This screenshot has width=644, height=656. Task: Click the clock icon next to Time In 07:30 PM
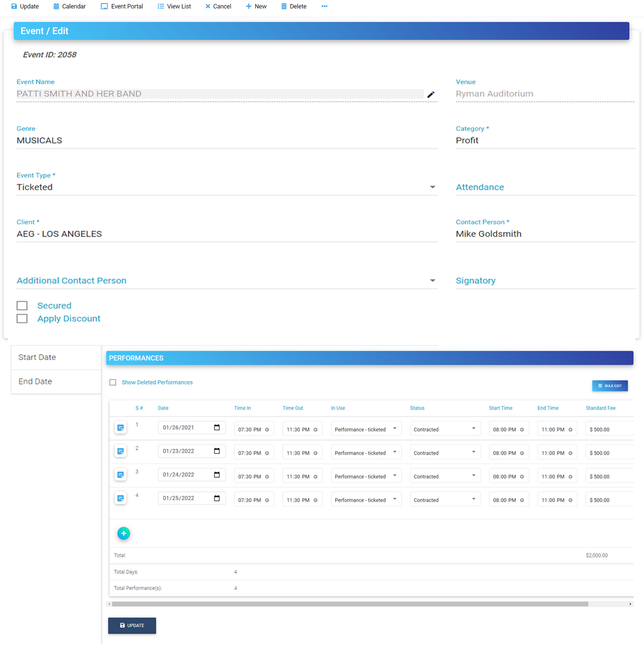(x=268, y=429)
